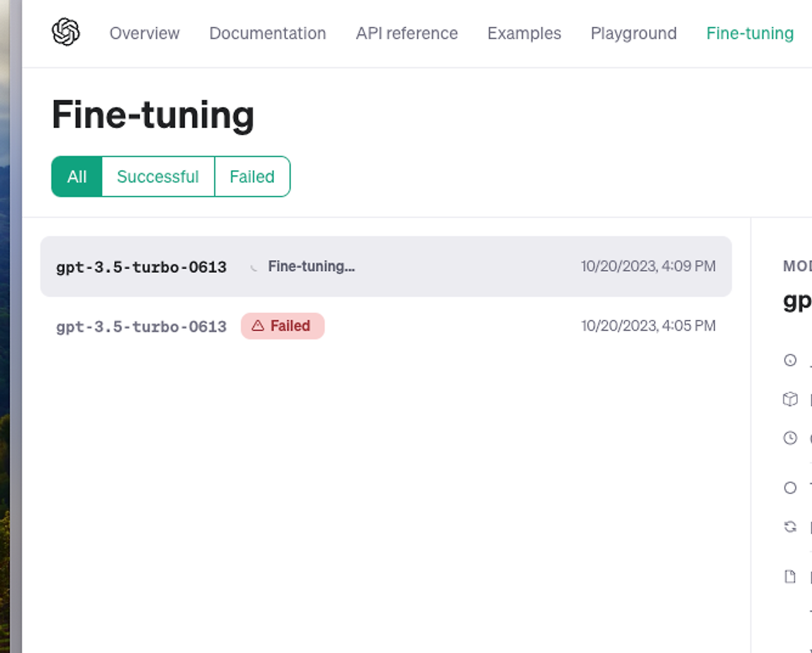Open the Overview page
812x653 pixels.
click(x=145, y=33)
